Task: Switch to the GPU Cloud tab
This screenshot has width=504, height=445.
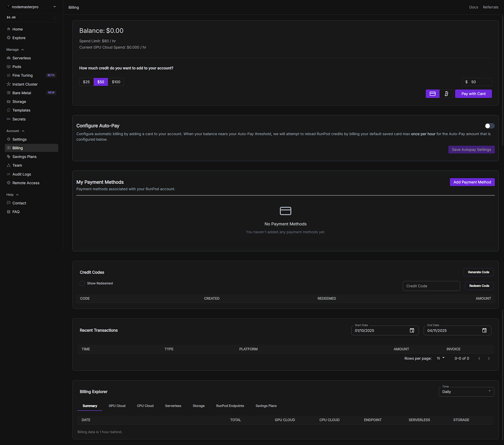Action: coord(117,406)
